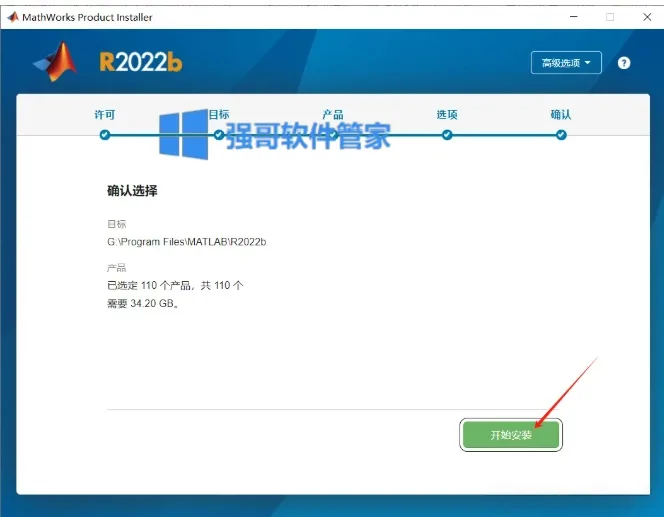Image resolution: width=664 pixels, height=517 pixels.
Task: Select the 许可 license step label
Action: 105,115
